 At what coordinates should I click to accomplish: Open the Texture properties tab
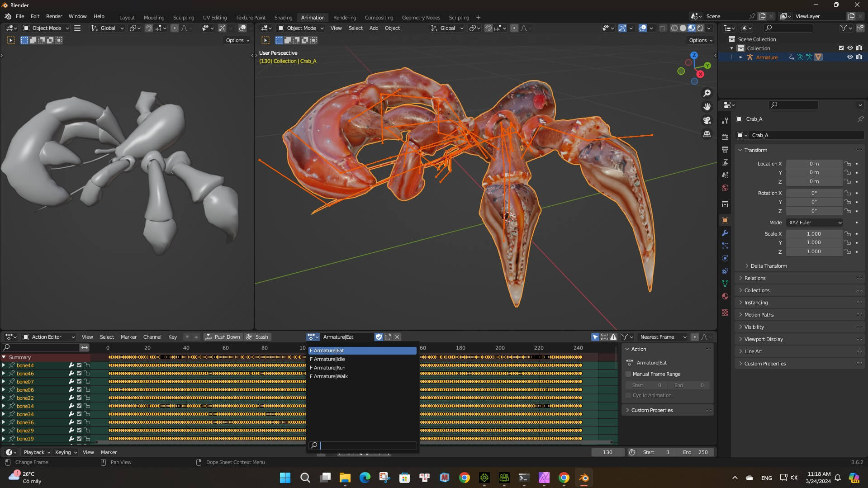coord(725,313)
